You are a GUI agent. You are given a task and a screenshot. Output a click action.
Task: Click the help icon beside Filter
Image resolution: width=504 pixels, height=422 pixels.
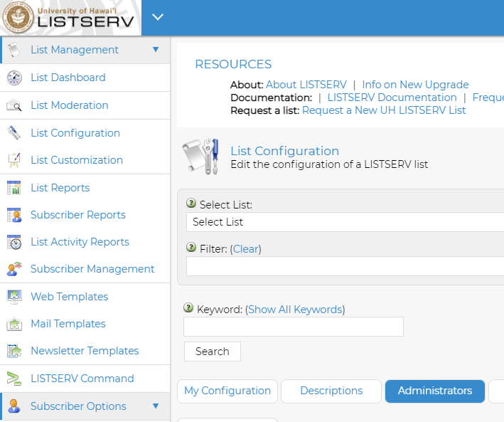(x=191, y=248)
